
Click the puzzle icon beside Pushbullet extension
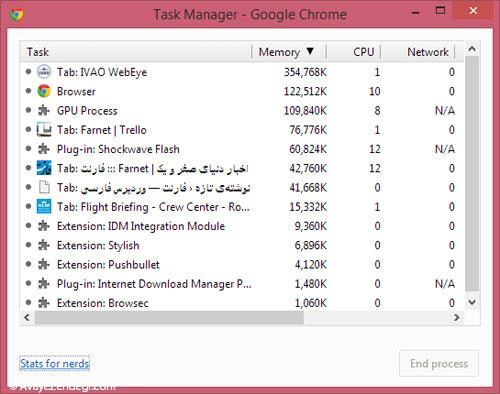pyautogui.click(x=44, y=265)
